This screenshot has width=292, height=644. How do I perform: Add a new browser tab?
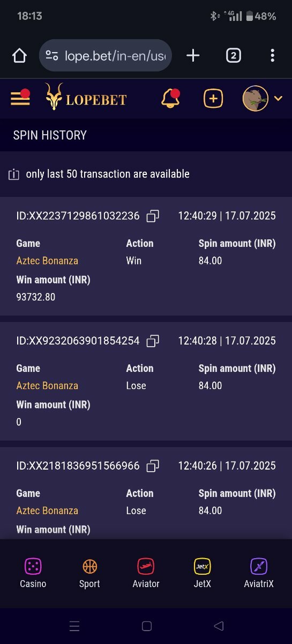[x=193, y=55]
